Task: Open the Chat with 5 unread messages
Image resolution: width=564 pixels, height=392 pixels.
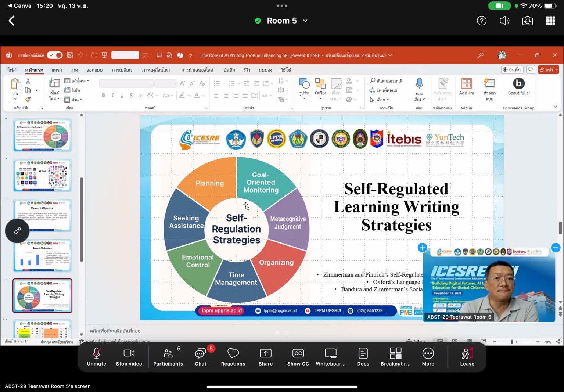Action: click(201, 357)
